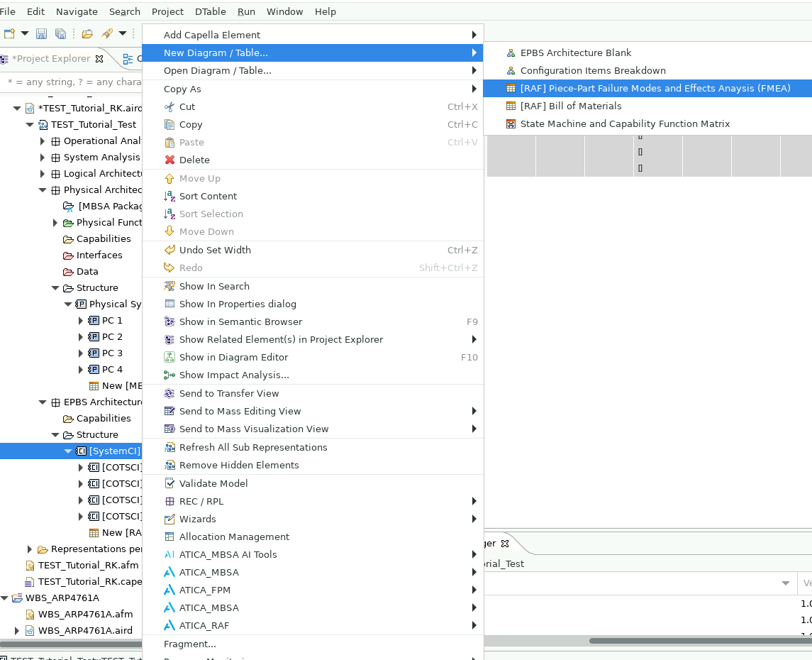Open the view dropdown triangle in bottom panel
Screen dimensions: 812x660
click(786, 583)
